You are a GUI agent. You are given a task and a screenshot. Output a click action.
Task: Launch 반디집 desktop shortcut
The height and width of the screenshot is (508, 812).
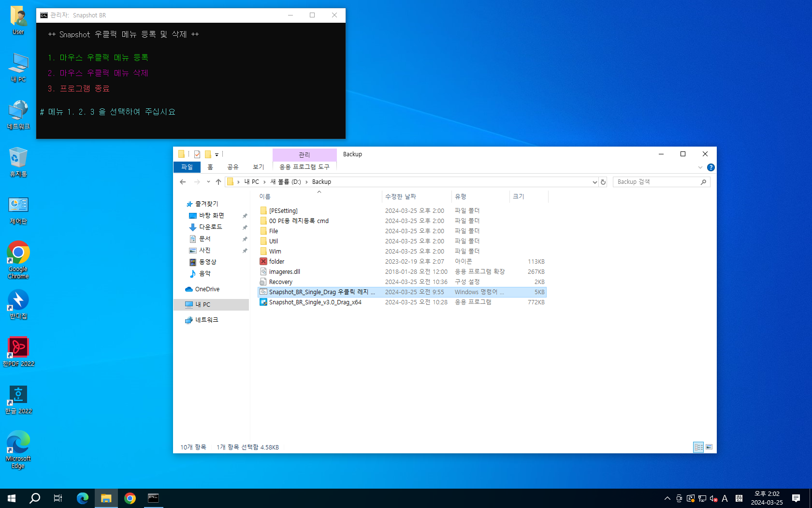point(18,305)
